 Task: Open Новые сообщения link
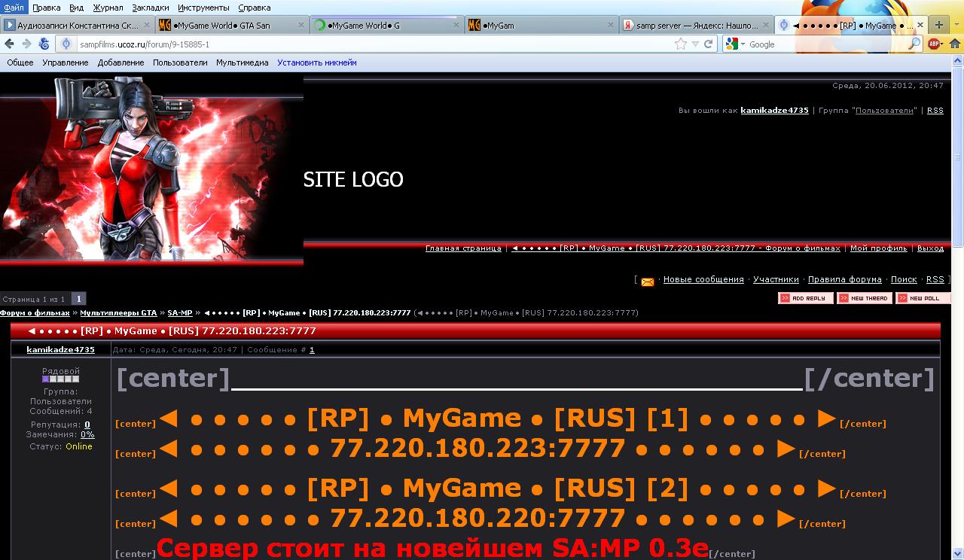click(703, 279)
